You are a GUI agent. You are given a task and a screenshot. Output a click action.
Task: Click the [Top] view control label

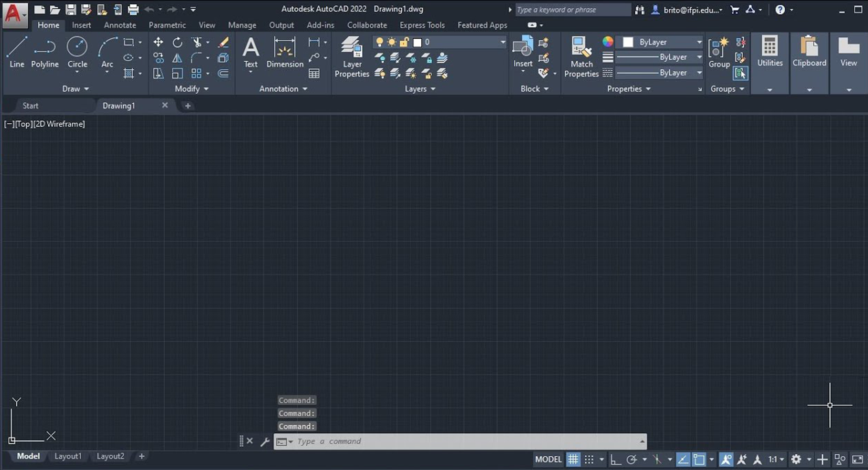point(23,124)
